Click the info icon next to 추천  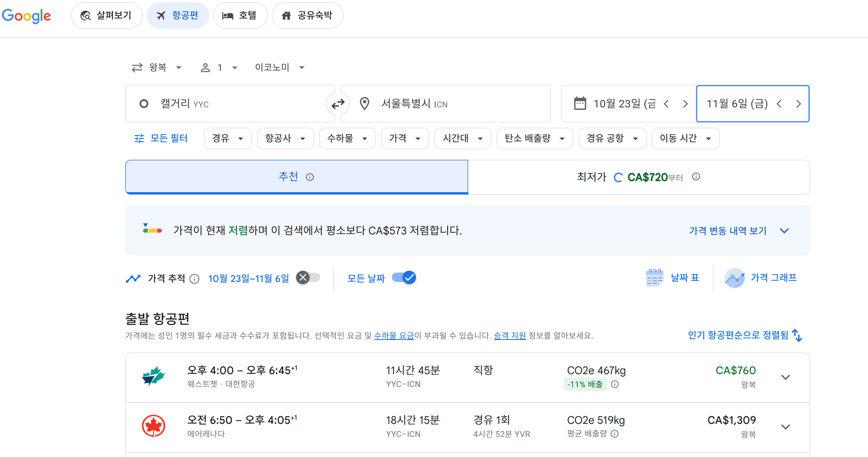[x=310, y=177]
